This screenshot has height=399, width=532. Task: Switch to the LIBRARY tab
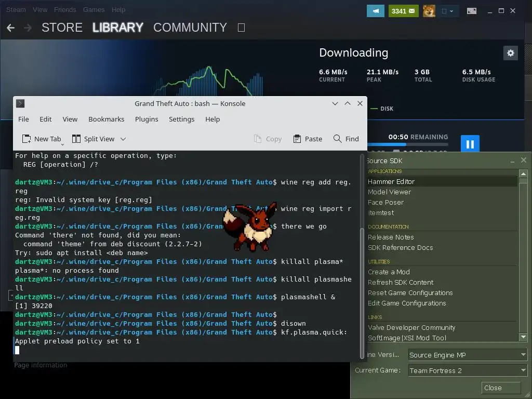point(118,28)
